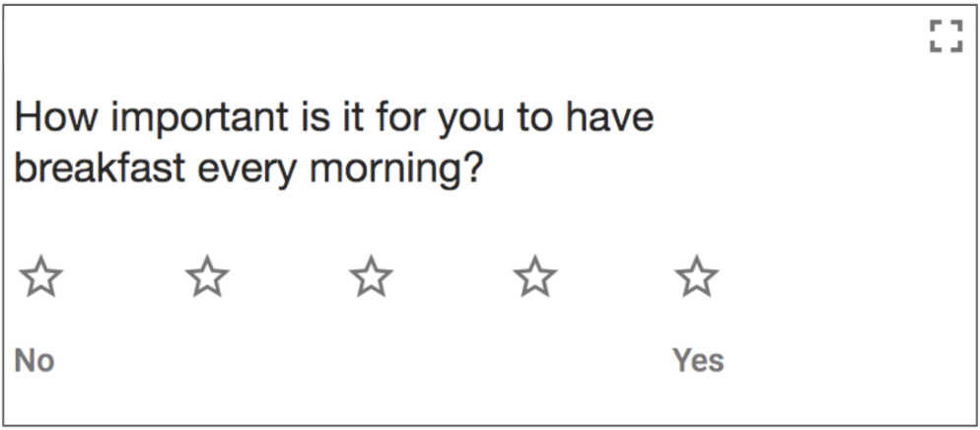The image size is (980, 430).
Task: Click the breakfast question text
Action: [334, 143]
